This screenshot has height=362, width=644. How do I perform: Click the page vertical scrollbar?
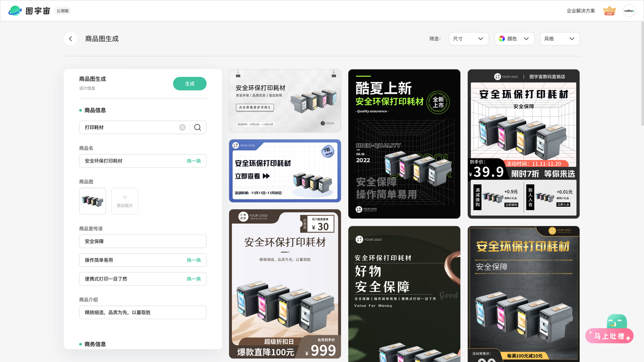coord(642,74)
